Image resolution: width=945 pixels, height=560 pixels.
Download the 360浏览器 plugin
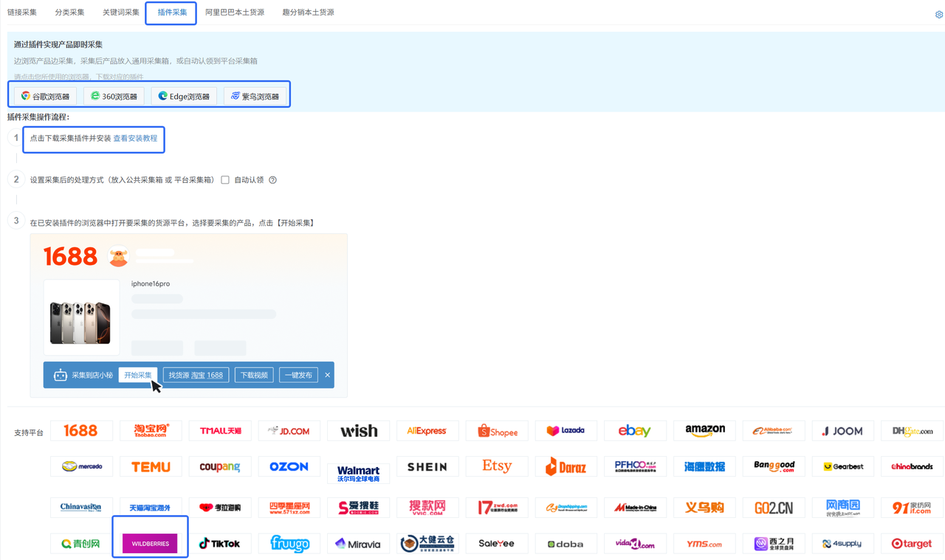pyautogui.click(x=114, y=96)
